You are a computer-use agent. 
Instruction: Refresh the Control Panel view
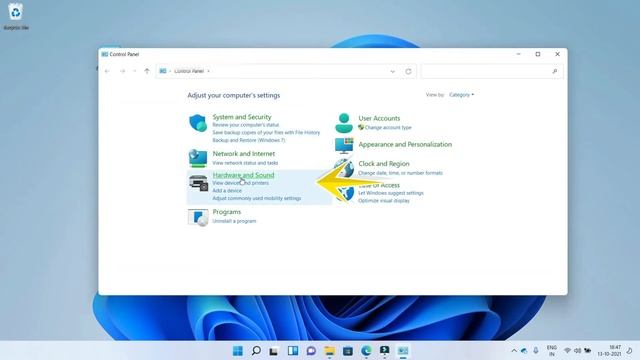(x=408, y=71)
